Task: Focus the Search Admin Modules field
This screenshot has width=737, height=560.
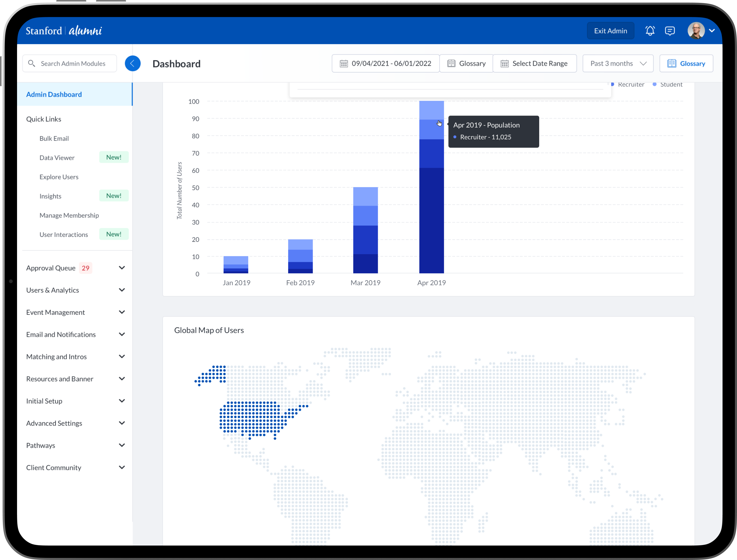Action: click(x=73, y=63)
